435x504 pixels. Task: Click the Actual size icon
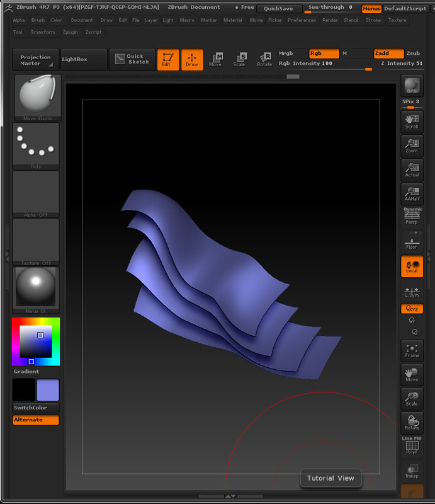(x=412, y=170)
